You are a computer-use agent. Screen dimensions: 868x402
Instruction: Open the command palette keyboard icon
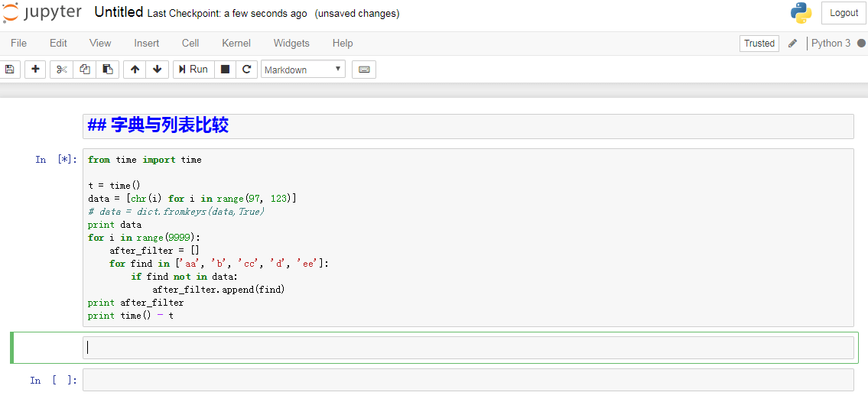pyautogui.click(x=364, y=70)
